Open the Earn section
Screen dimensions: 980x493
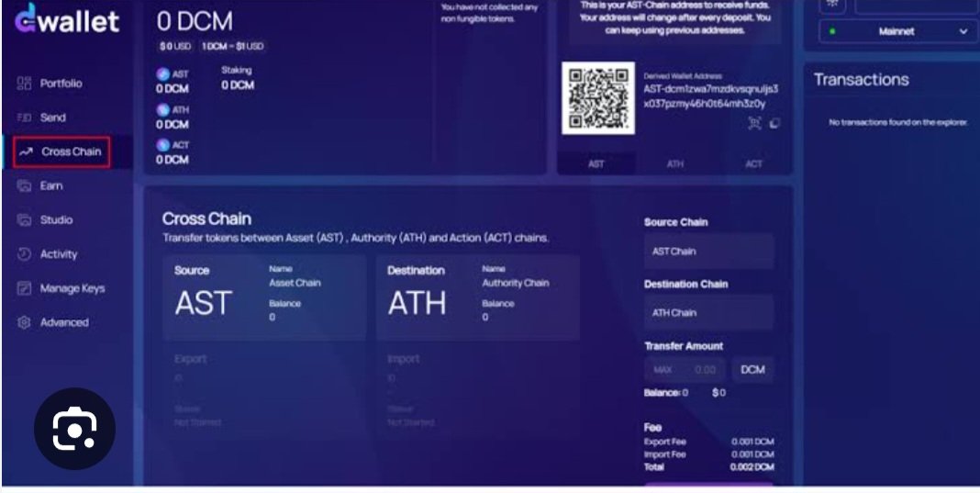51,185
